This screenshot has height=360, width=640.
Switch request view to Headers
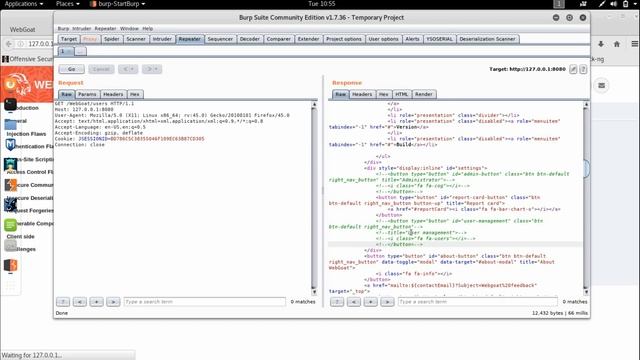pos(113,94)
